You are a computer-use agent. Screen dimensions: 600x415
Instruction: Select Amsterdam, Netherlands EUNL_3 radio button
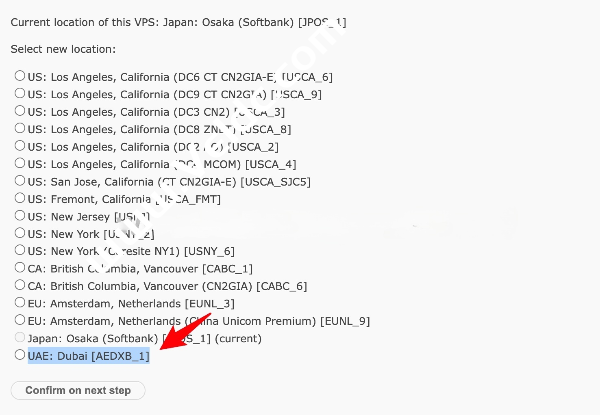[x=20, y=303]
